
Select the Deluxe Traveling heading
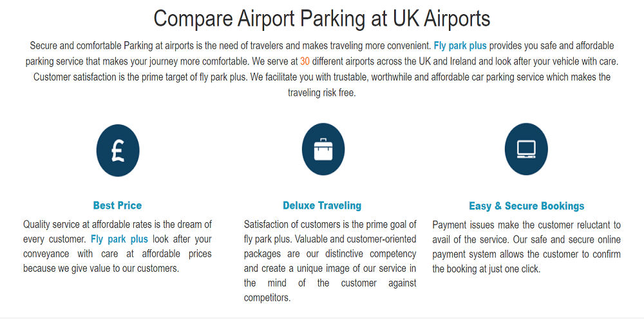(x=322, y=205)
